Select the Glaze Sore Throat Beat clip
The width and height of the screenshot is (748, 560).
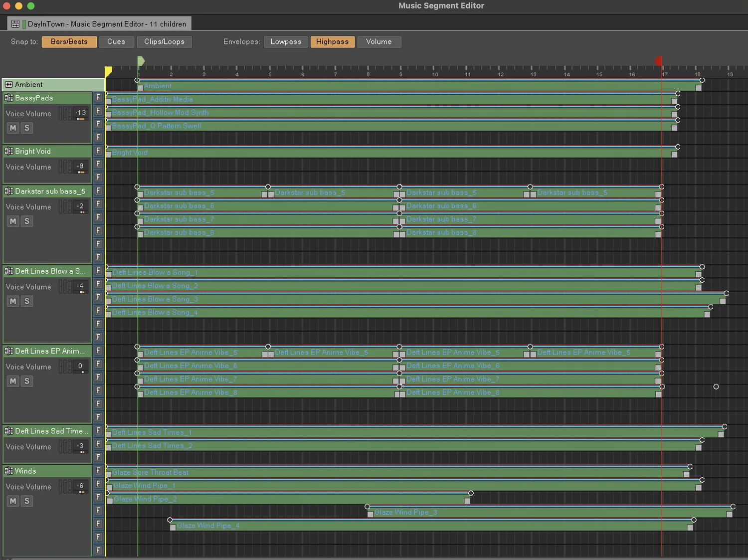tap(397, 472)
